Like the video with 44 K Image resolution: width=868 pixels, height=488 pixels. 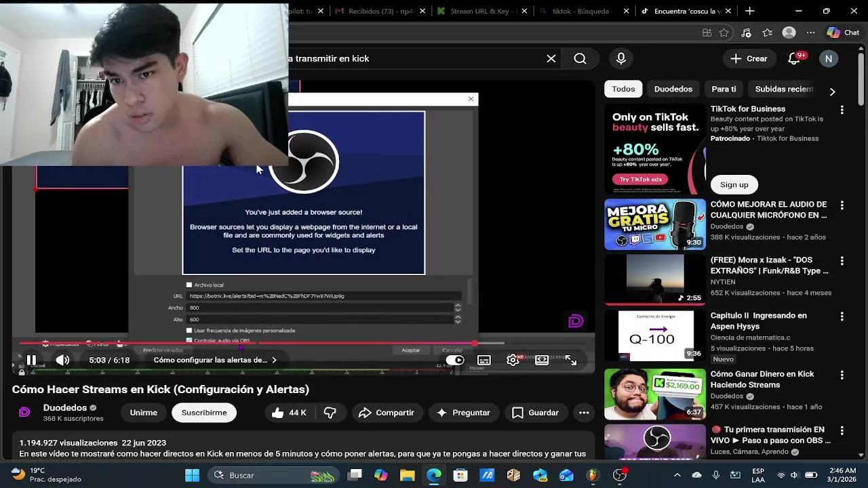point(289,412)
